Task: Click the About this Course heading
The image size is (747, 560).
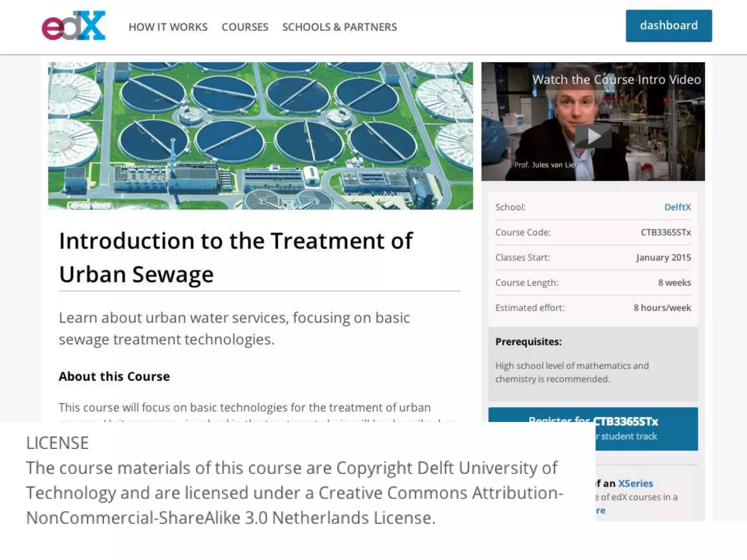Action: click(x=114, y=376)
